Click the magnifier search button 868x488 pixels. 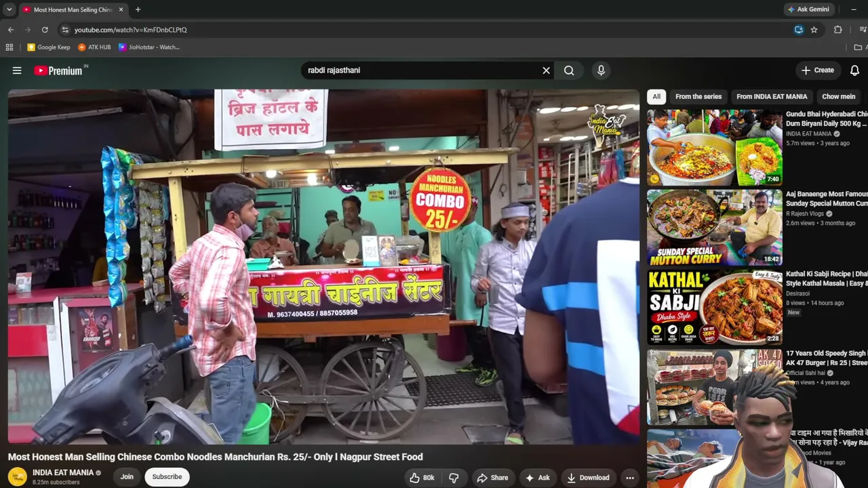coord(569,70)
